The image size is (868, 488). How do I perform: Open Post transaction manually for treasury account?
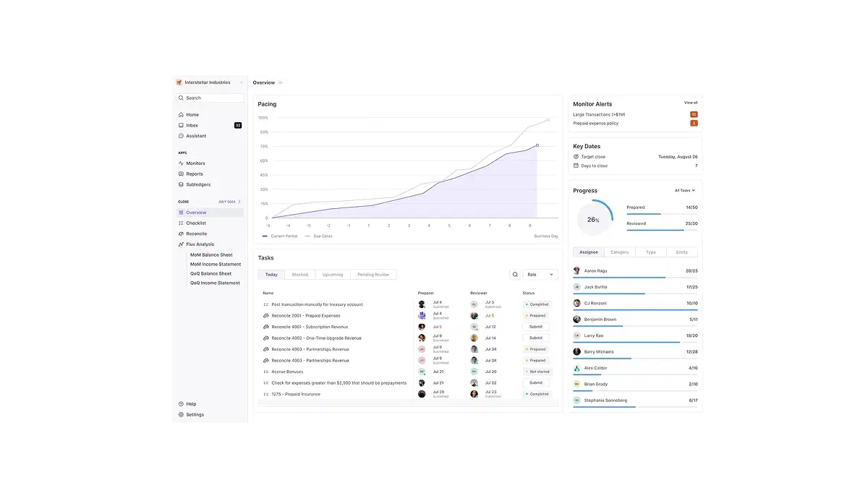[317, 304]
